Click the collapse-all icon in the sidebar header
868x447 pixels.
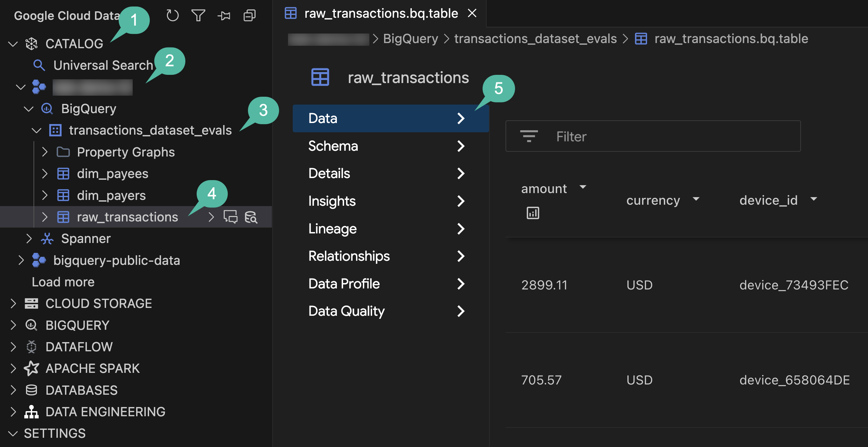[x=249, y=15]
